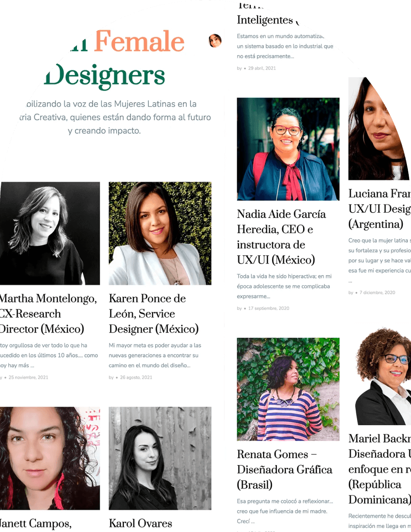Click the 29 abril, 2021 post date
Image resolution: width=411 pixels, height=532 pixels.
tap(262, 68)
